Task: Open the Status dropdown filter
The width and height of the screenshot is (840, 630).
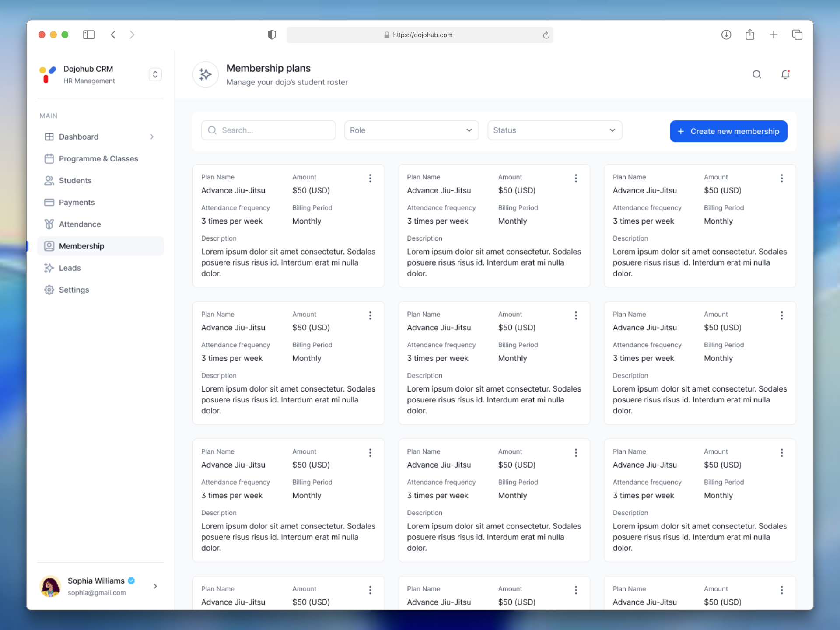Action: tap(554, 130)
